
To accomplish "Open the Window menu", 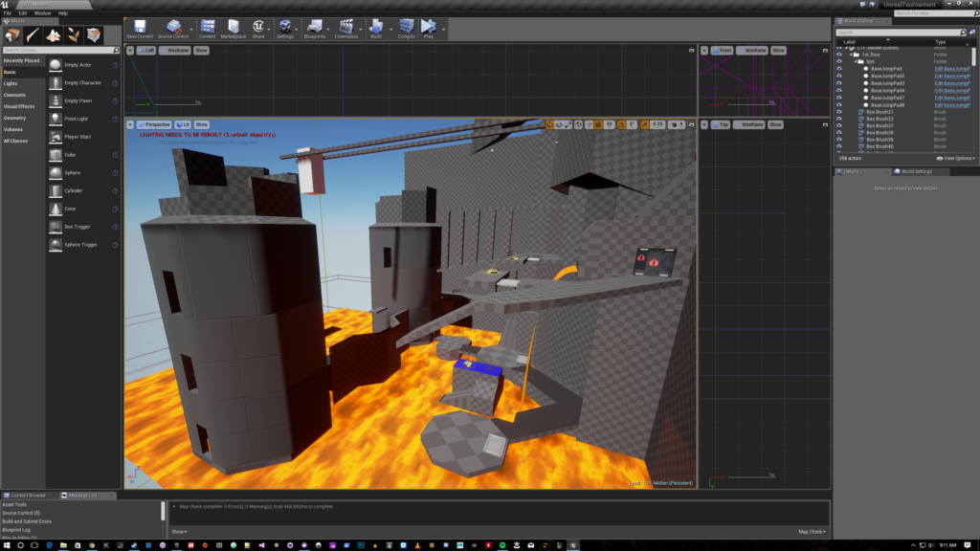I will [42, 13].
